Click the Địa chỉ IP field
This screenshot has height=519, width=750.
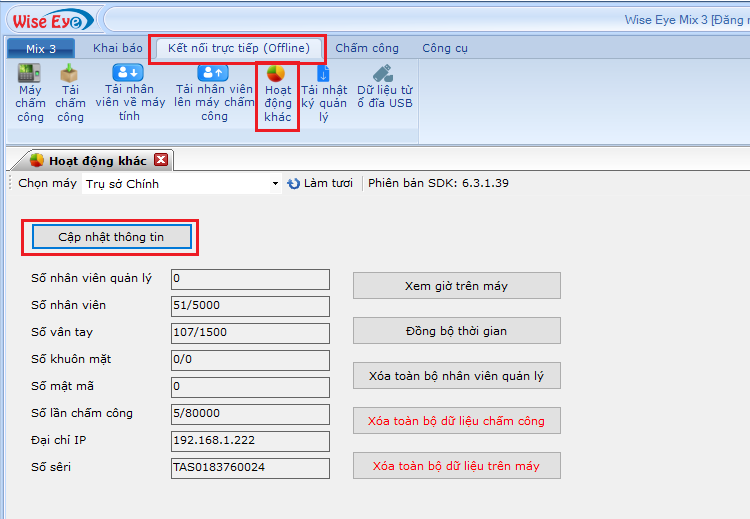250,441
